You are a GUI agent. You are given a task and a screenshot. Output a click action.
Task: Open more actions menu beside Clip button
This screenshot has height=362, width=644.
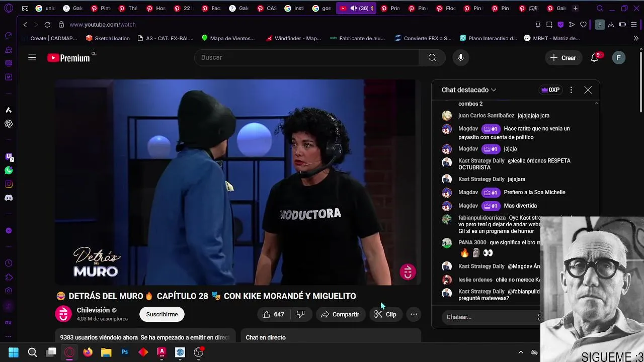414,314
